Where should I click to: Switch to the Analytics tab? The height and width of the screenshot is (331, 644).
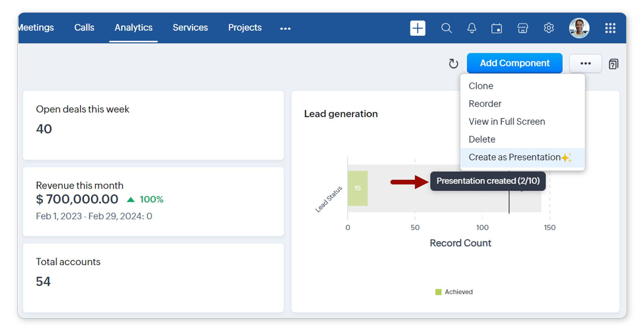tap(133, 27)
